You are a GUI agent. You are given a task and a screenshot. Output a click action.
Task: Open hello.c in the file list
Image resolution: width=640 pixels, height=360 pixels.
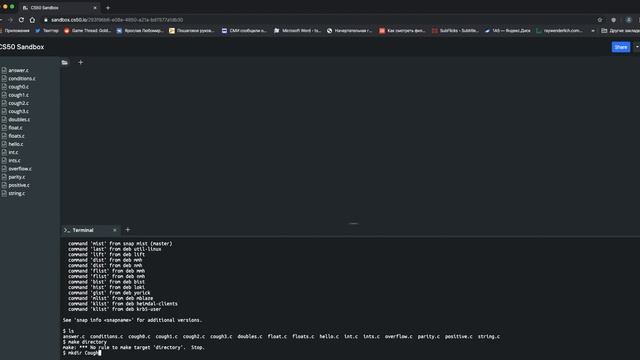click(16, 144)
